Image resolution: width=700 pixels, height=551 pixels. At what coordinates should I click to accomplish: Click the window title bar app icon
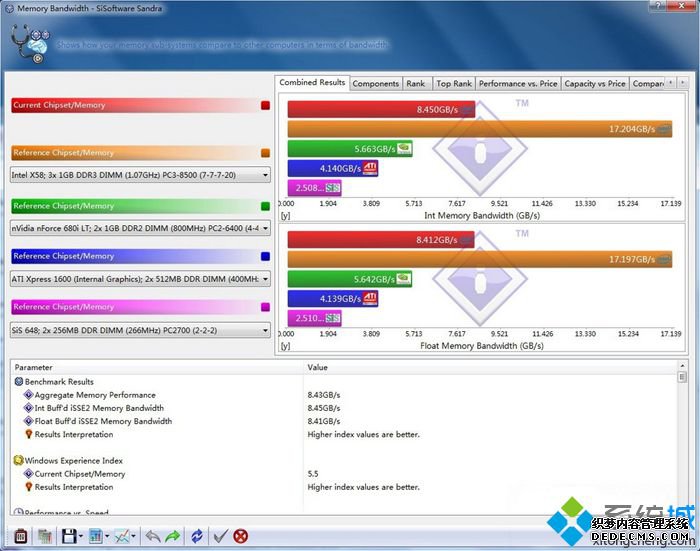(x=9, y=8)
